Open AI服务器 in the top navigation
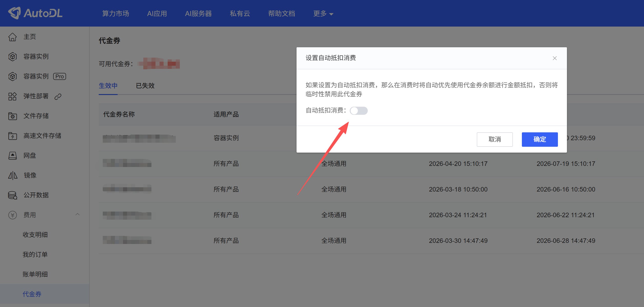 [198, 14]
